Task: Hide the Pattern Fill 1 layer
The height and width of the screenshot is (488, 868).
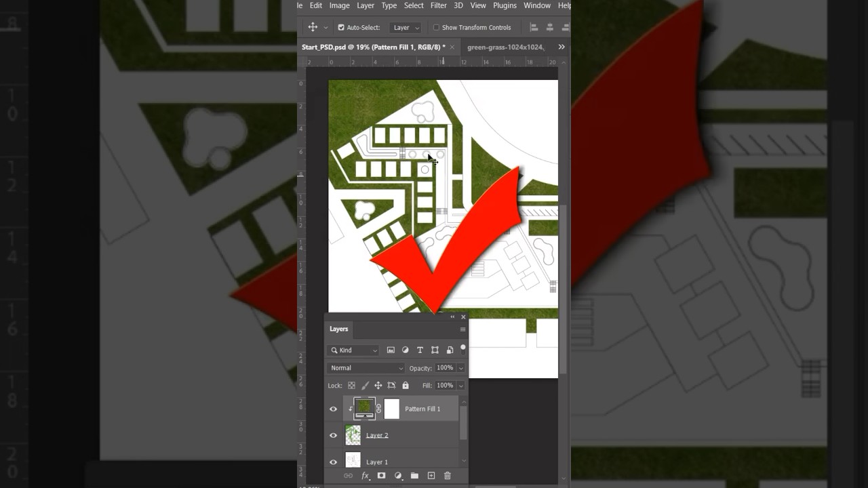Action: (333, 409)
